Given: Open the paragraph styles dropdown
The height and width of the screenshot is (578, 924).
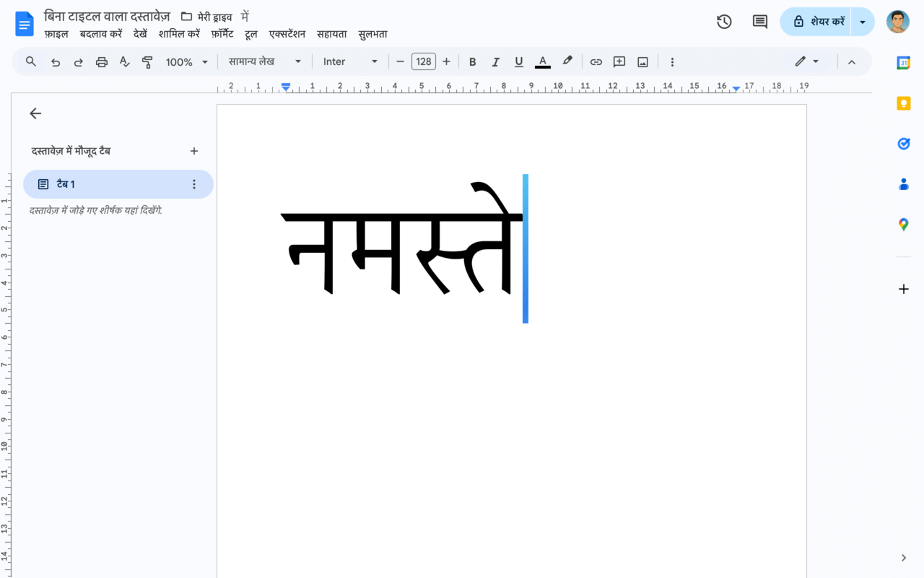Looking at the screenshot, I should [265, 61].
